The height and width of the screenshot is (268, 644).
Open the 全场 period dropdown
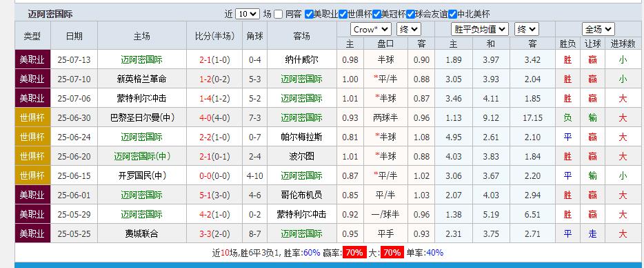pyautogui.click(x=598, y=29)
